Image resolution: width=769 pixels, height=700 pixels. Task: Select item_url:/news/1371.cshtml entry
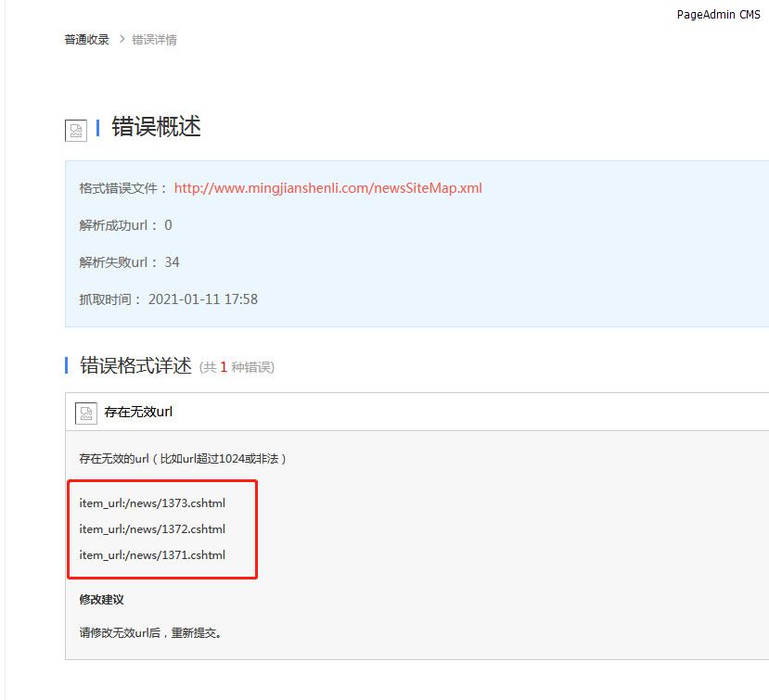tap(152, 555)
